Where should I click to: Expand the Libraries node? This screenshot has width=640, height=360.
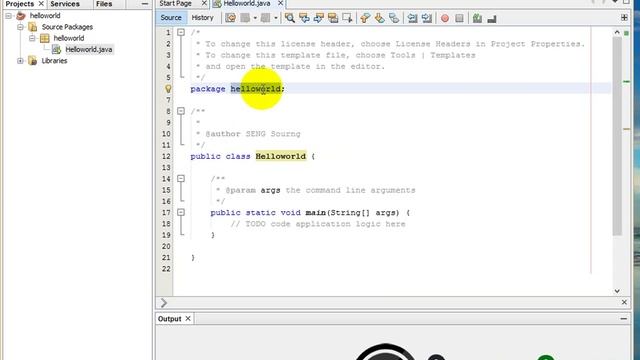click(x=20, y=61)
